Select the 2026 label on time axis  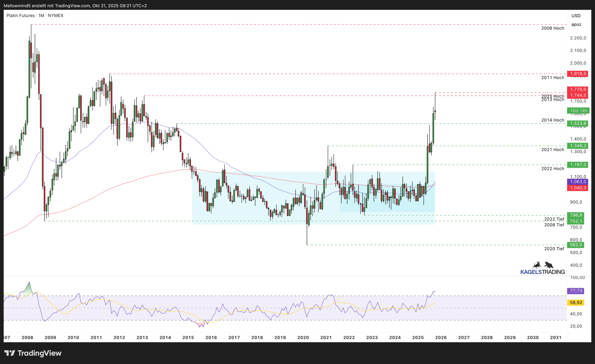[441, 338]
